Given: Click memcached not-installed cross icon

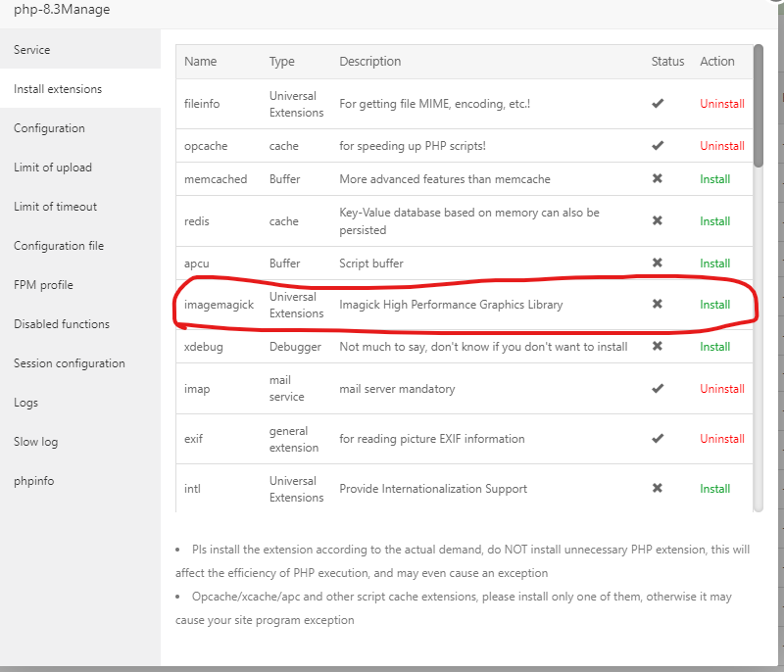Looking at the screenshot, I should [x=658, y=178].
